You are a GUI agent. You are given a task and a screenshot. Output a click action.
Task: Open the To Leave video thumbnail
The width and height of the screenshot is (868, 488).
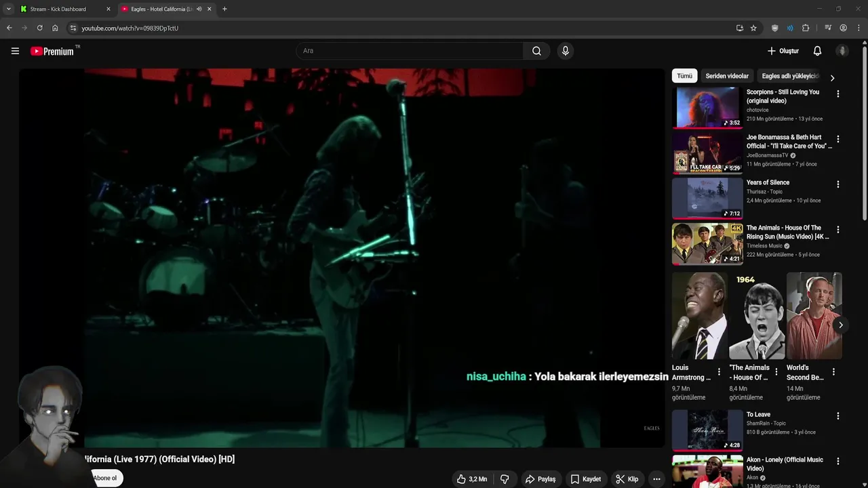click(x=707, y=430)
